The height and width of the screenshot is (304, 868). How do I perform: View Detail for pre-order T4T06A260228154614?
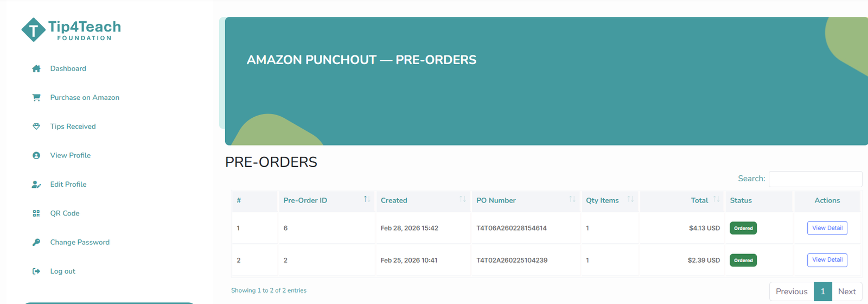(x=827, y=228)
